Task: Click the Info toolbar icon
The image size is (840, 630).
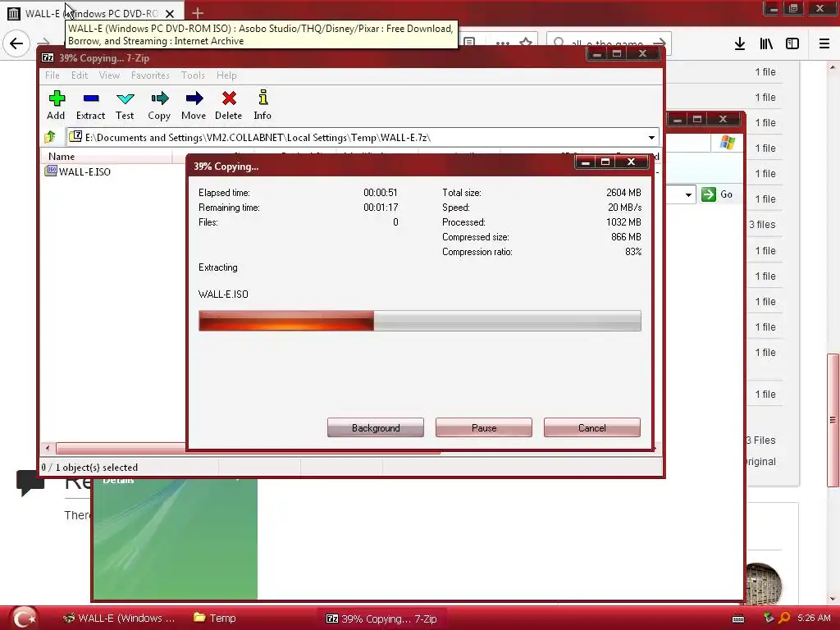Action: (x=262, y=104)
